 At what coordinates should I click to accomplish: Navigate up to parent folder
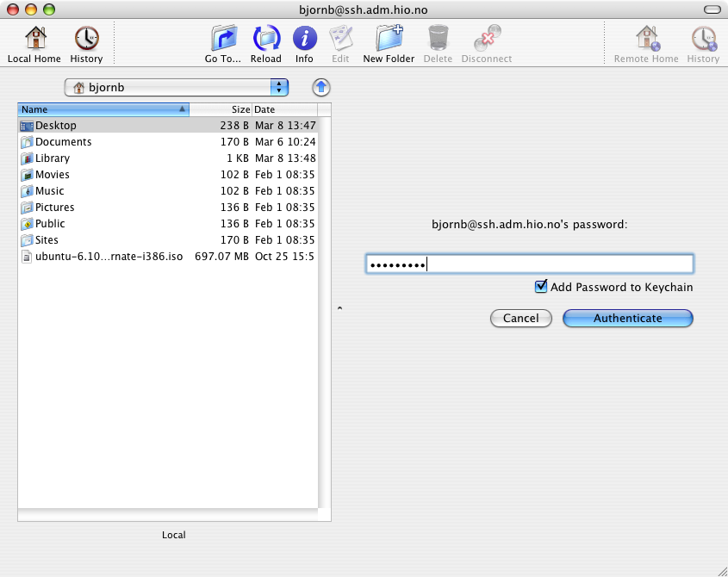coord(320,87)
